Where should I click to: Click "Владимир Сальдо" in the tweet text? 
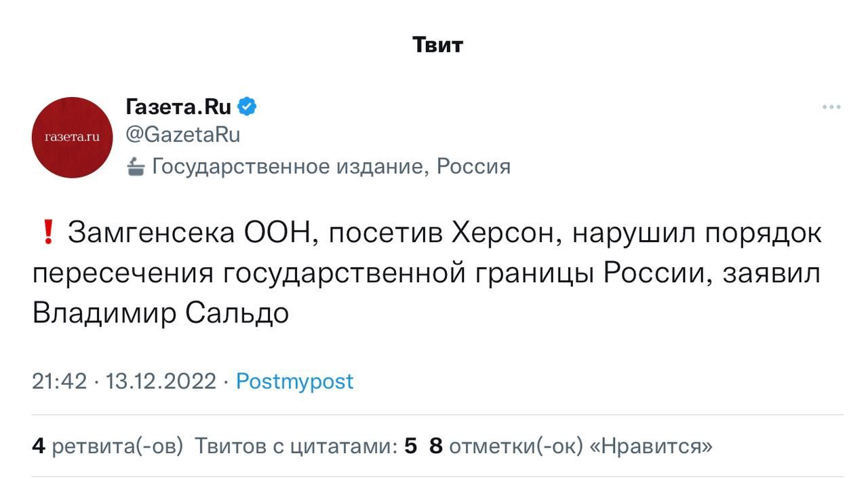(x=161, y=313)
